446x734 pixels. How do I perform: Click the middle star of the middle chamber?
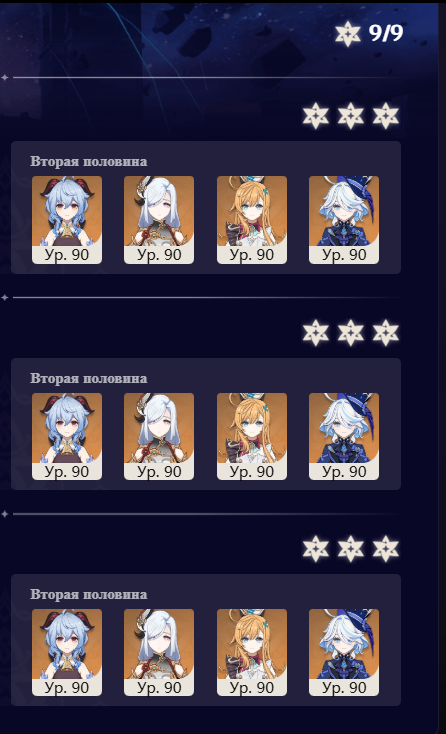pos(351,333)
